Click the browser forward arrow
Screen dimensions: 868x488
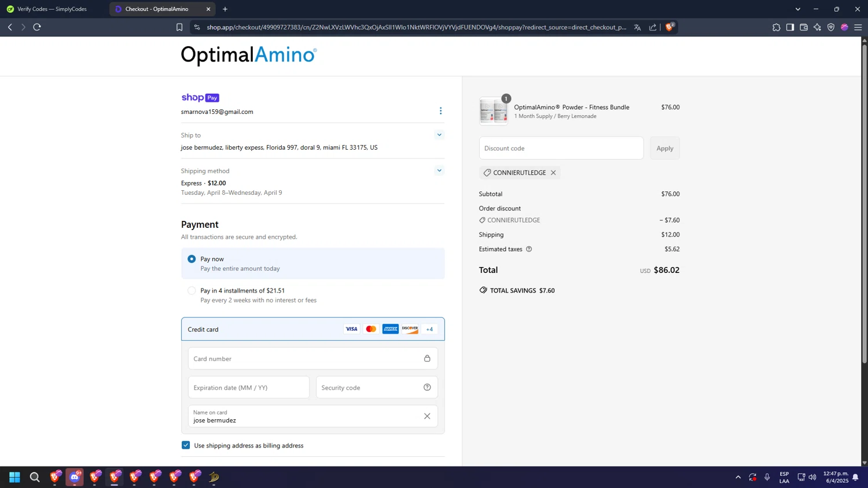coord(23,27)
